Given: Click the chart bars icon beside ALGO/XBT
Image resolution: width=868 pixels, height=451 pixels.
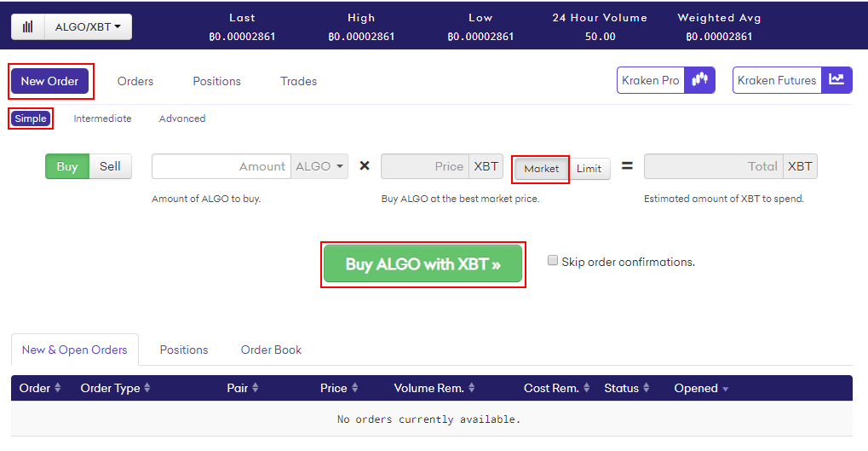Looking at the screenshot, I should 28,26.
